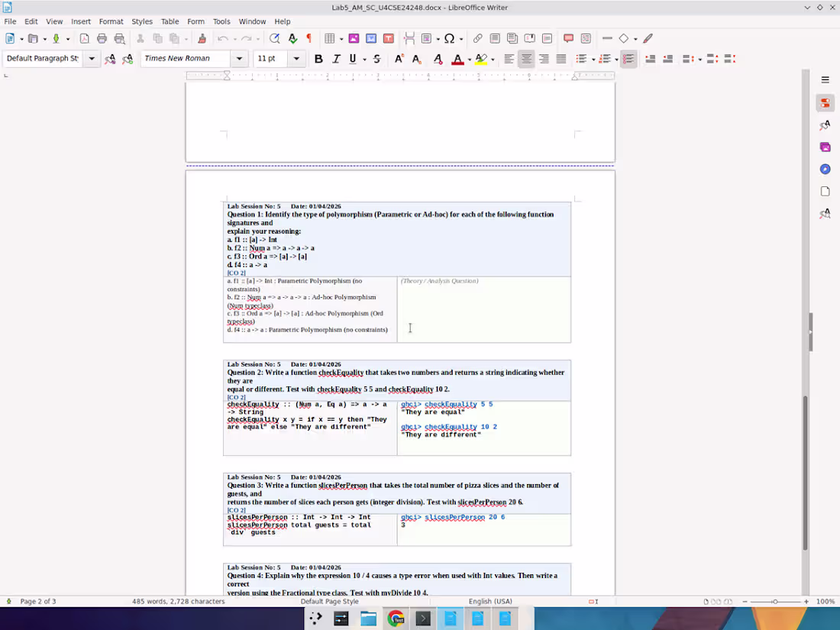Toggle italic formatting
Screen dimensions: 840x630
tap(335, 58)
